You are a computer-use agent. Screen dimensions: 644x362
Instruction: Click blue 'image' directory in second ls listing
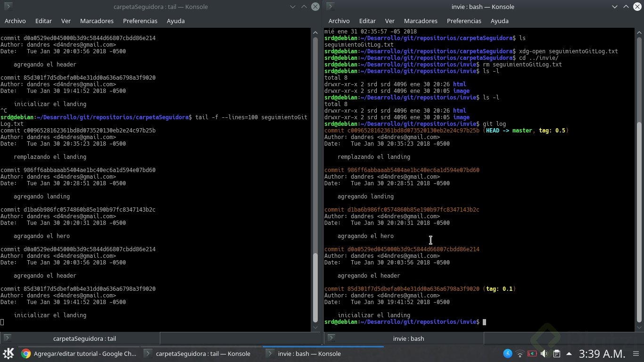[461, 117]
